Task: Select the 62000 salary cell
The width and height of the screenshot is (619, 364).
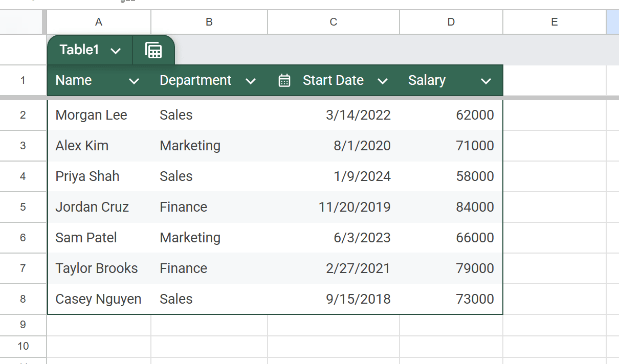Action: [x=451, y=115]
